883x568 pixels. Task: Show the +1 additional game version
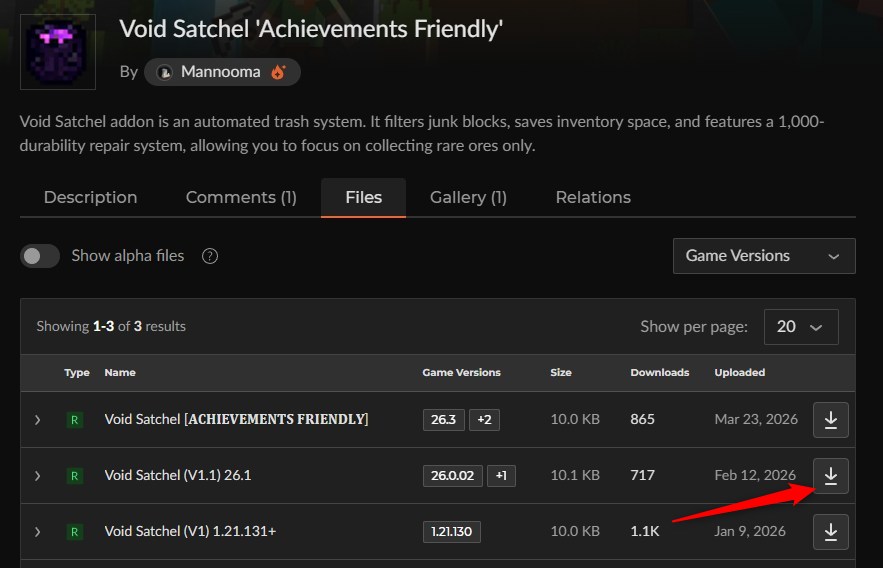tap(501, 476)
